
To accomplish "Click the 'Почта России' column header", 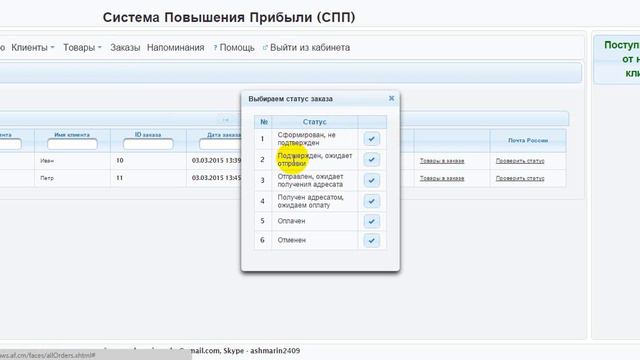I will click(x=528, y=140).
